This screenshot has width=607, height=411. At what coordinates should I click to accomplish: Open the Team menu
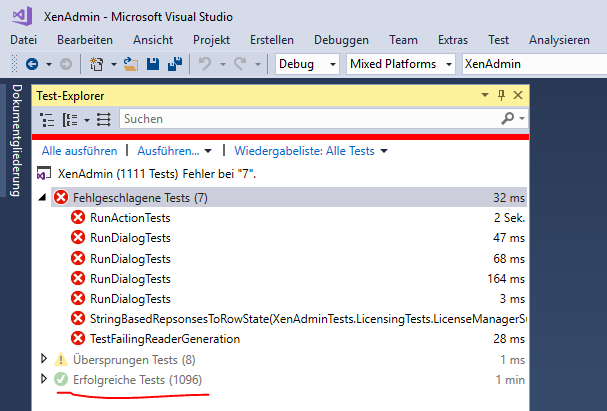click(x=403, y=40)
